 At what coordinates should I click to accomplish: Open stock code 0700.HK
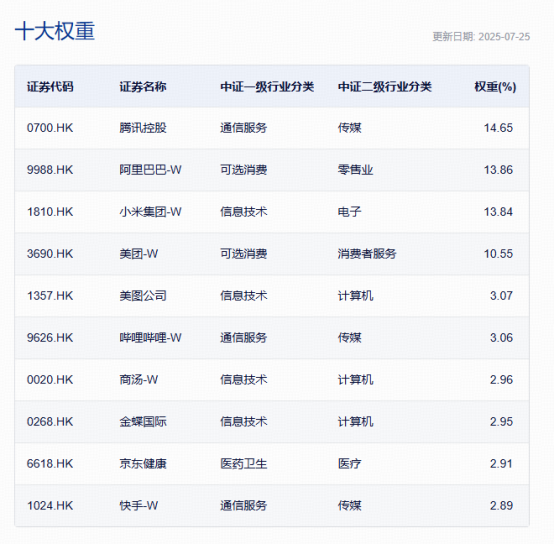(50, 128)
